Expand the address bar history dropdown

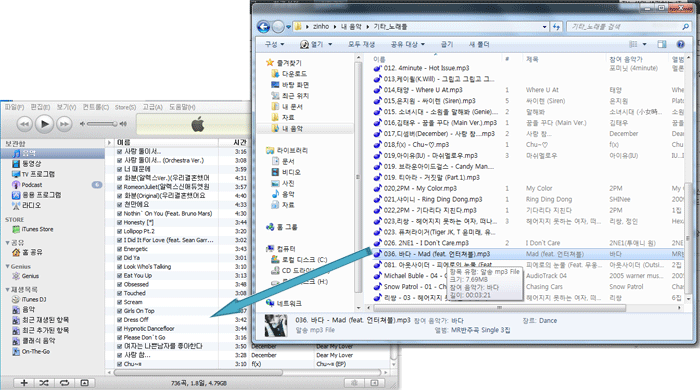pos(544,27)
